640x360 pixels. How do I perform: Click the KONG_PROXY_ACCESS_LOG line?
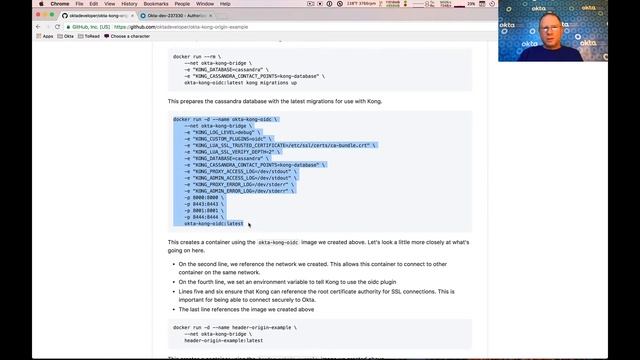click(241, 171)
